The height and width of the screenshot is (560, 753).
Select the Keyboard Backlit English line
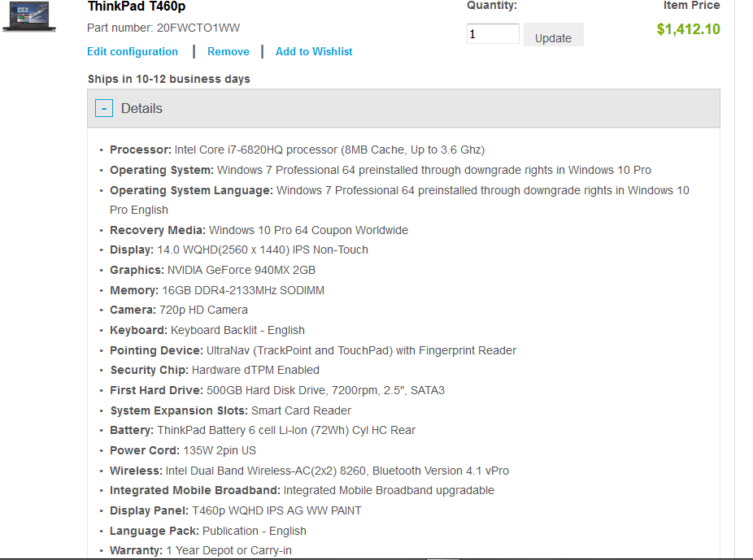click(207, 330)
